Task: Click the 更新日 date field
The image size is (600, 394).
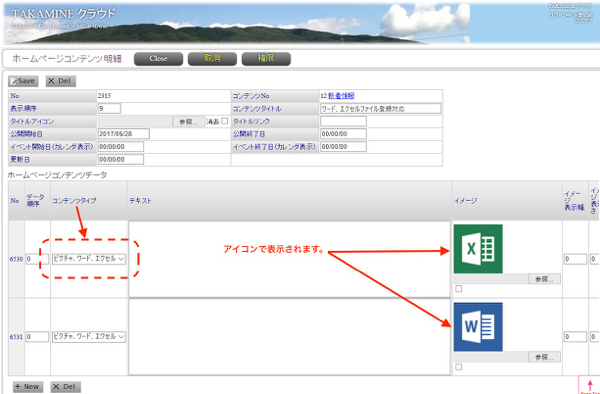Action: coord(121,160)
